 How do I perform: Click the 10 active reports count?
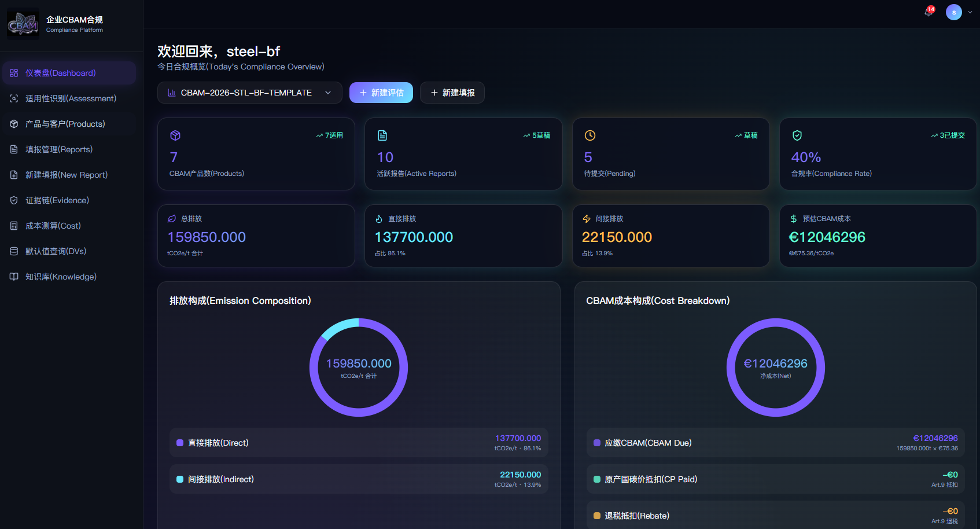click(385, 157)
